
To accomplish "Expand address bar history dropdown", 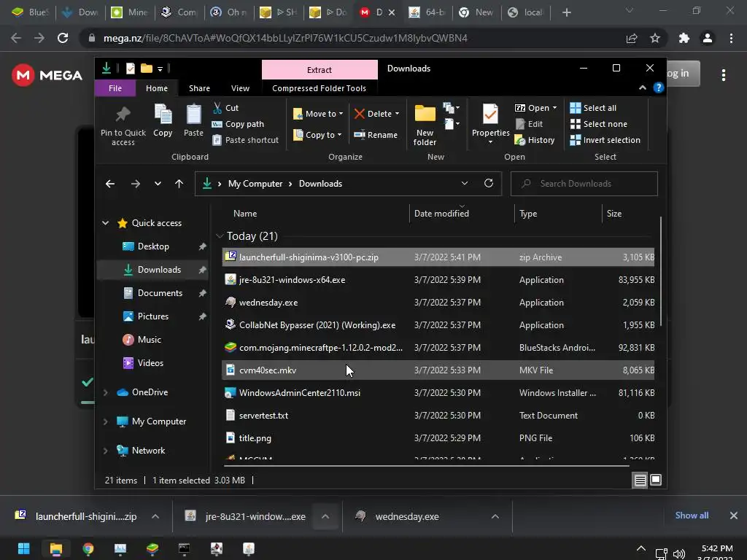I will (465, 184).
